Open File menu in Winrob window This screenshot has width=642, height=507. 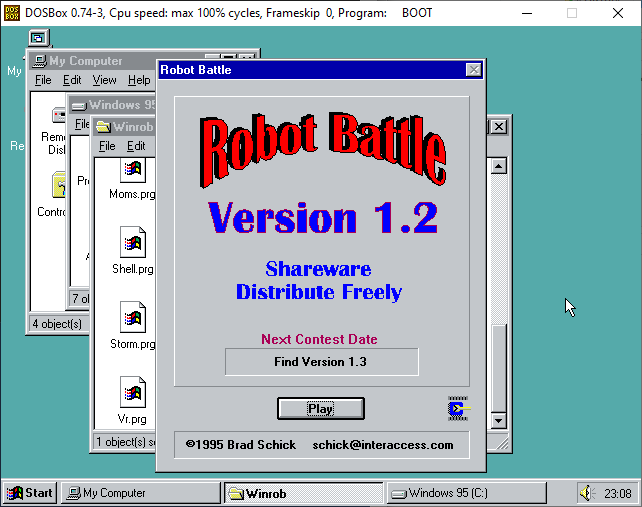[107, 146]
